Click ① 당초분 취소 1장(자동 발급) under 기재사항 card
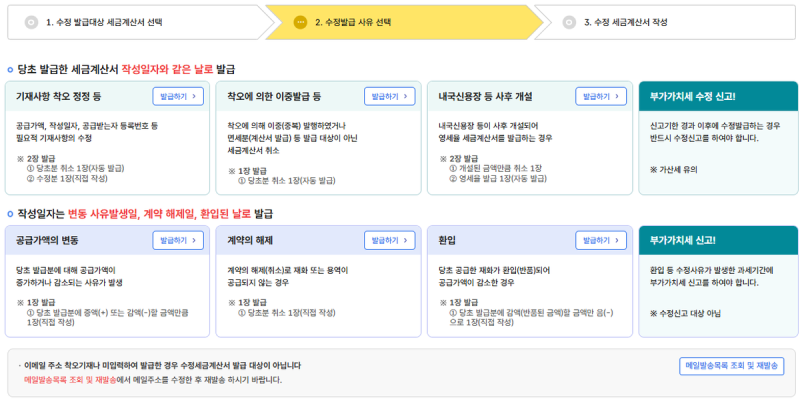Viewport: 800px width, 404px height. [76, 168]
